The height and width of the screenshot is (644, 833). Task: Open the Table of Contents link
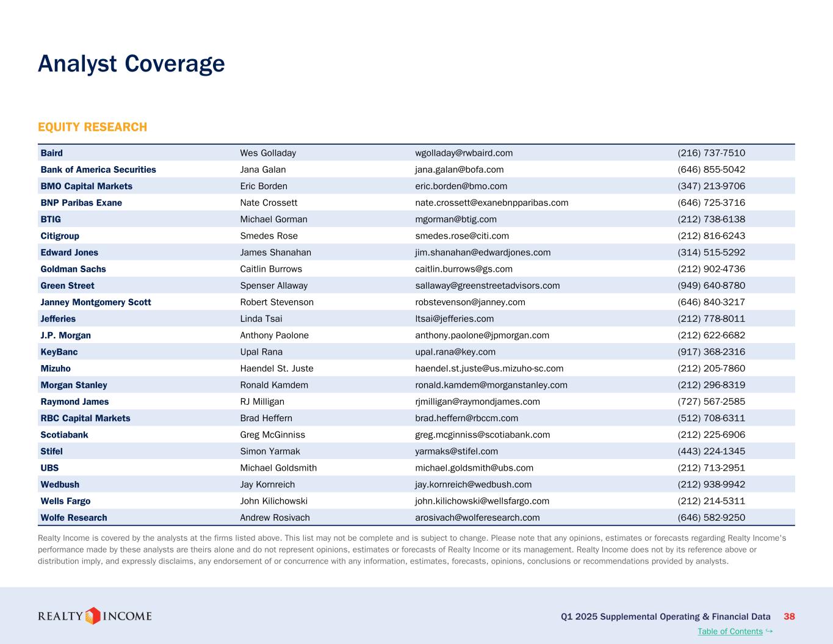[730, 631]
